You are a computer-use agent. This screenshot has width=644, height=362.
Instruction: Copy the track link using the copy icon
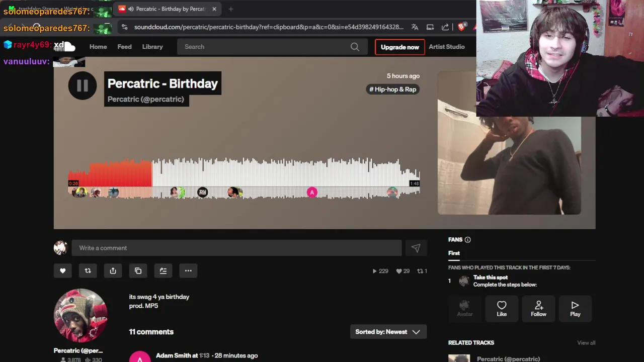click(x=138, y=271)
